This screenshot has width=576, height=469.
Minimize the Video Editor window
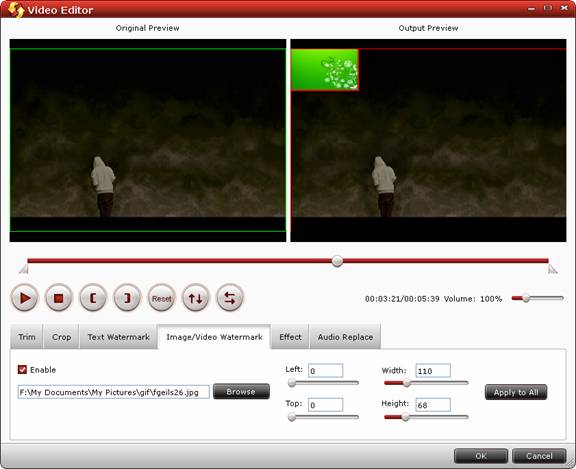pyautogui.click(x=531, y=8)
